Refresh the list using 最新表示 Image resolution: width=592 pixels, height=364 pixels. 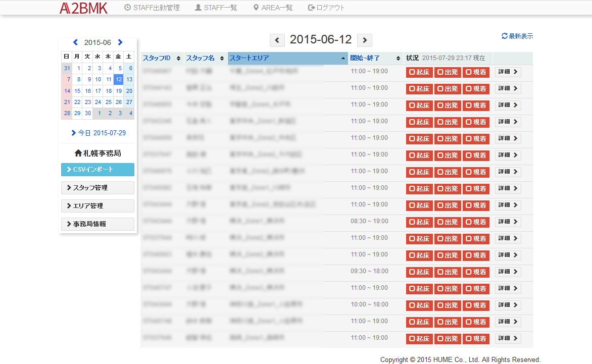click(x=517, y=36)
